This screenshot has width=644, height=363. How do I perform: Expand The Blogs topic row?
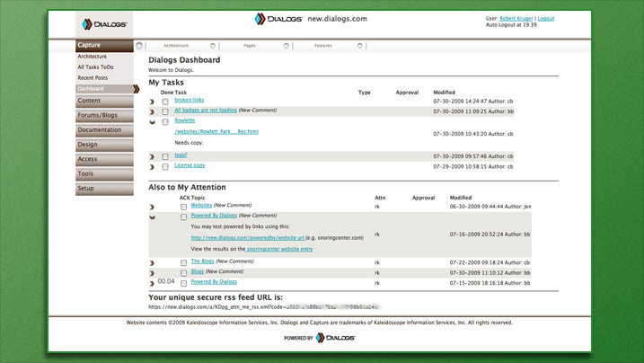tap(152, 262)
